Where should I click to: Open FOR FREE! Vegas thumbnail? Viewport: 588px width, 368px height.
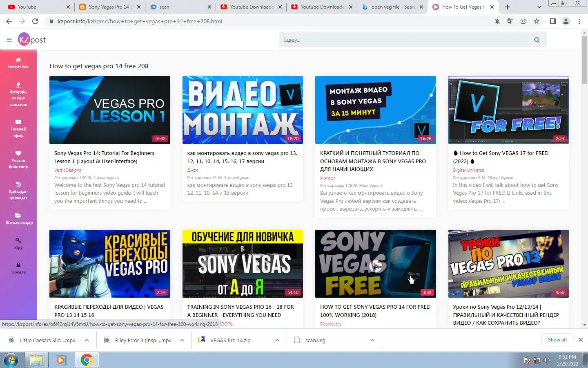coord(508,110)
